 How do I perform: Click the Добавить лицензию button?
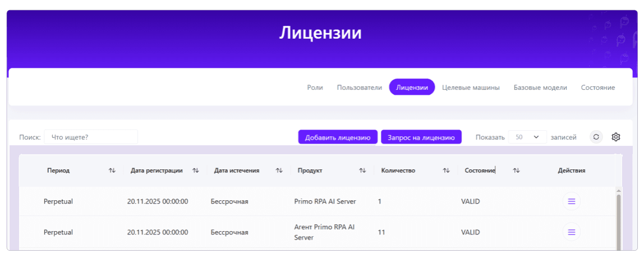[338, 137]
